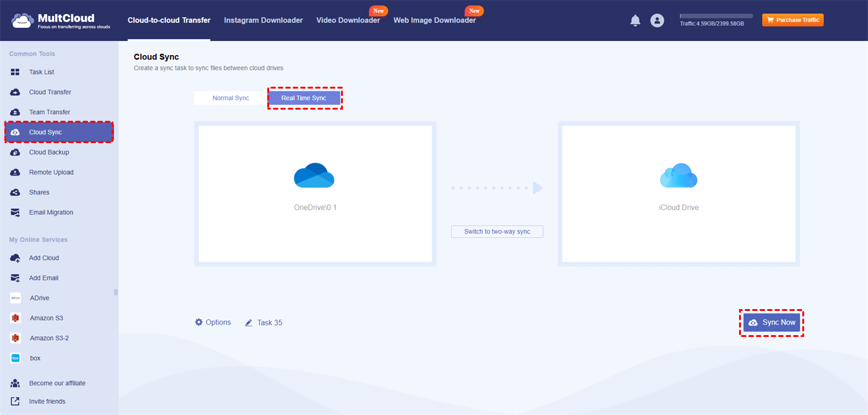Open Options settings link

(218, 322)
